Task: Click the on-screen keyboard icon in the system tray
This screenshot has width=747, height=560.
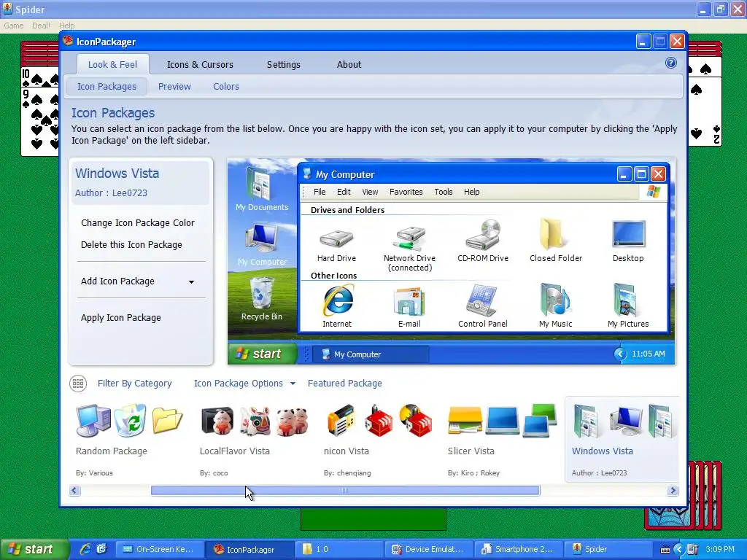Action: 665,550
